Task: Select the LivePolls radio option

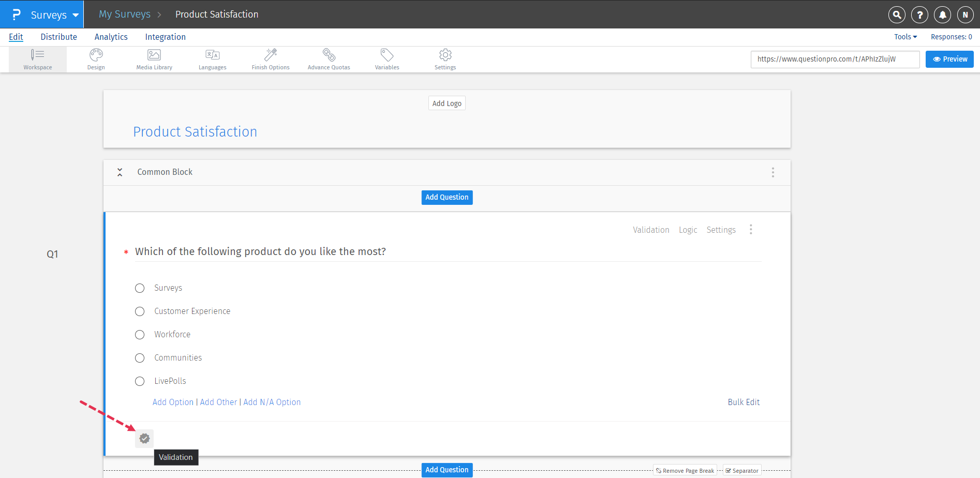Action: [140, 381]
